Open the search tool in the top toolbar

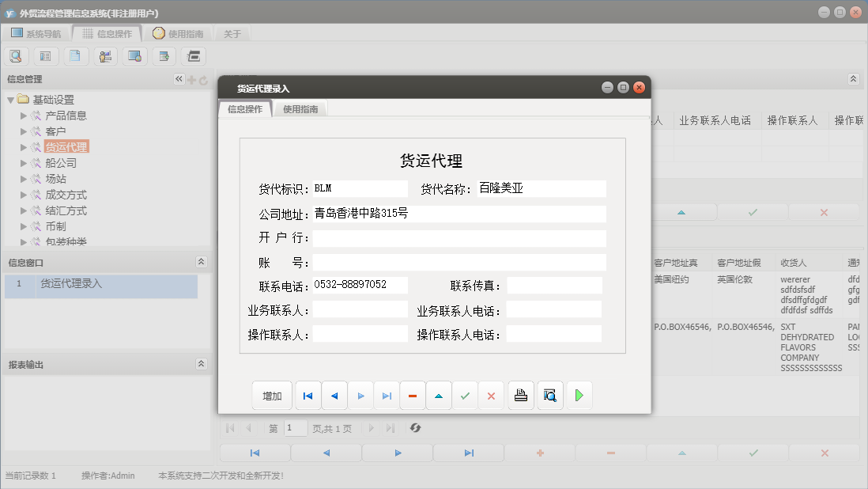16,56
